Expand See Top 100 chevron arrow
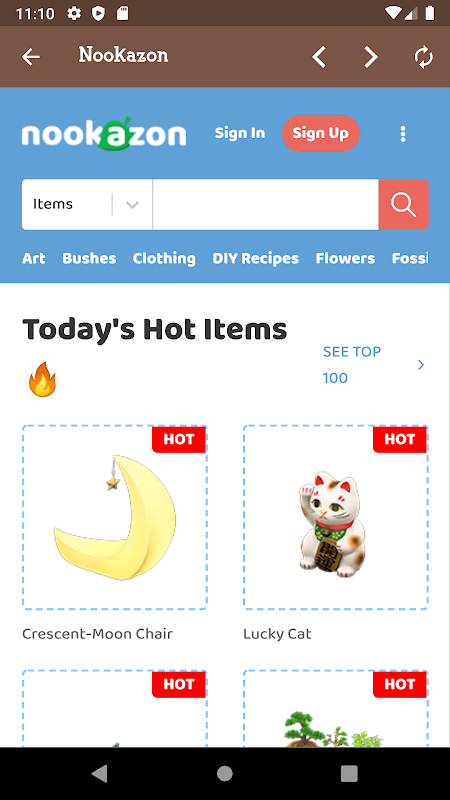The width and height of the screenshot is (450, 800). click(421, 364)
